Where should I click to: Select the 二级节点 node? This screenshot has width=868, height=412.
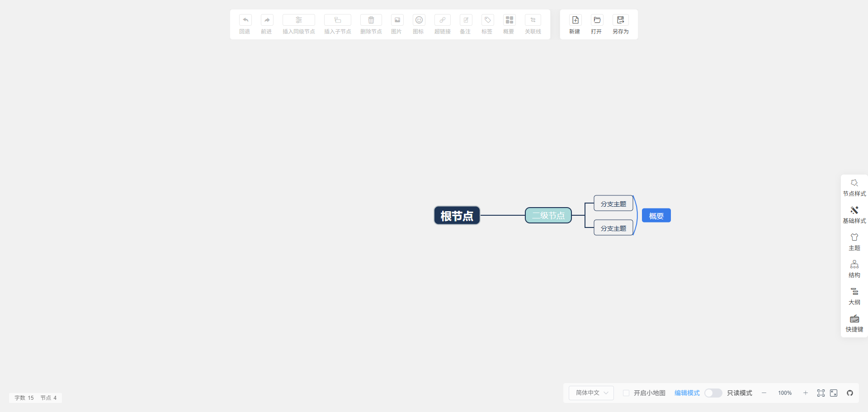point(548,215)
